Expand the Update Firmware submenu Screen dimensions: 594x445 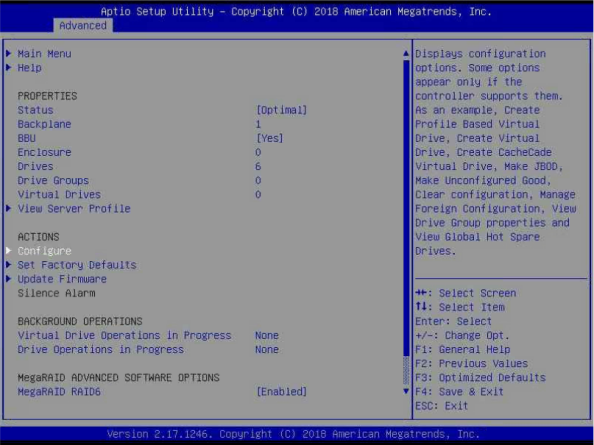pyautogui.click(x=62, y=279)
